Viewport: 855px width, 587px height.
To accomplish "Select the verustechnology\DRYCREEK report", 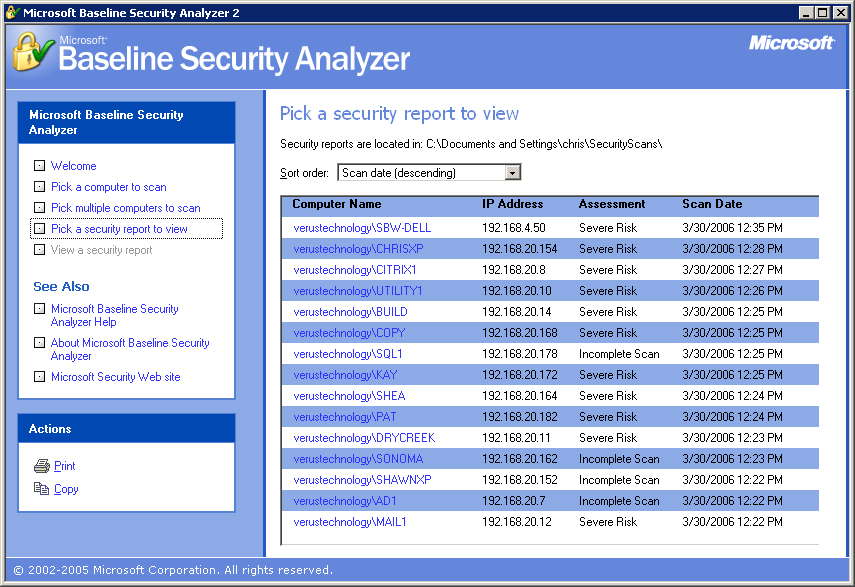I will pos(364,438).
